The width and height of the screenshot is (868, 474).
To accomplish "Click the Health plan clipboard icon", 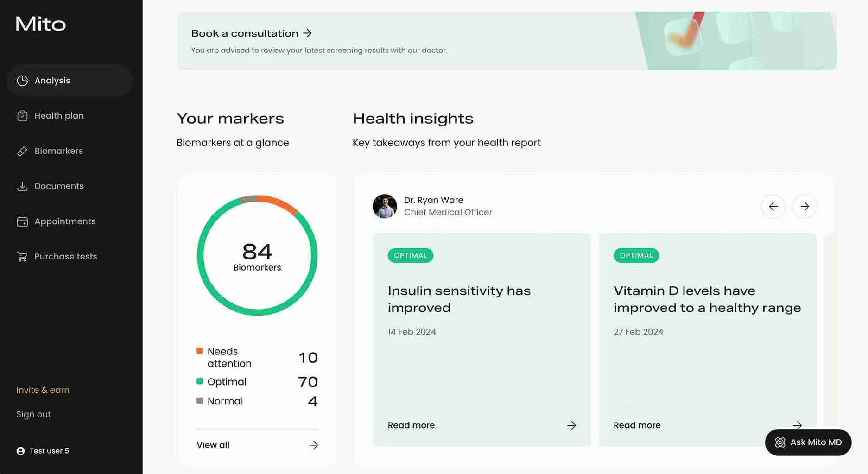I will point(22,116).
